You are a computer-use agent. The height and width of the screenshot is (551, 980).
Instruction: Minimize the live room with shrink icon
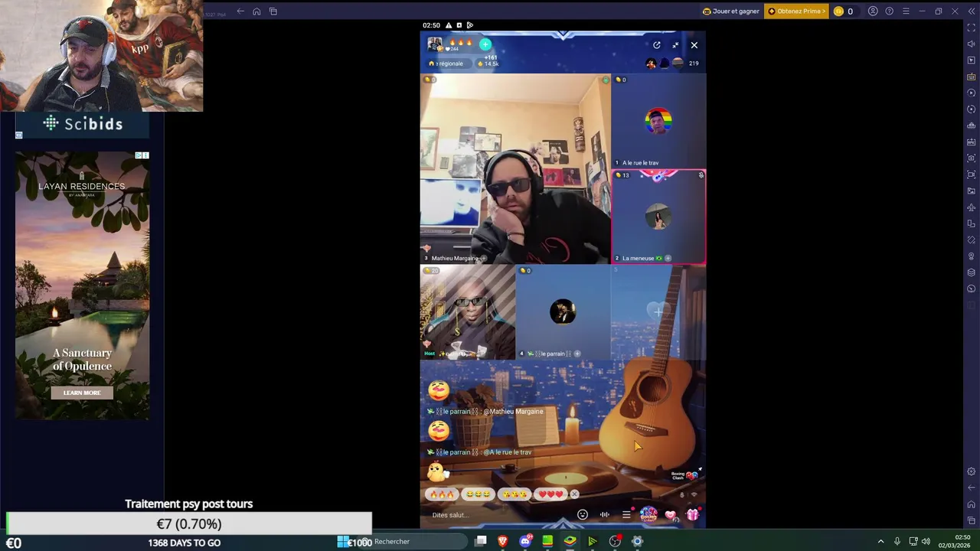tap(675, 45)
